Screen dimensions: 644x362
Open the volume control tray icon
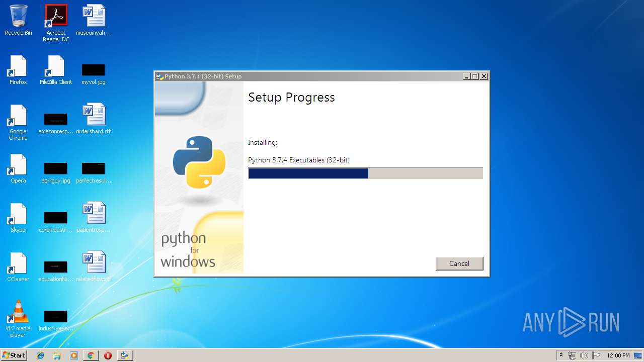coord(584,355)
